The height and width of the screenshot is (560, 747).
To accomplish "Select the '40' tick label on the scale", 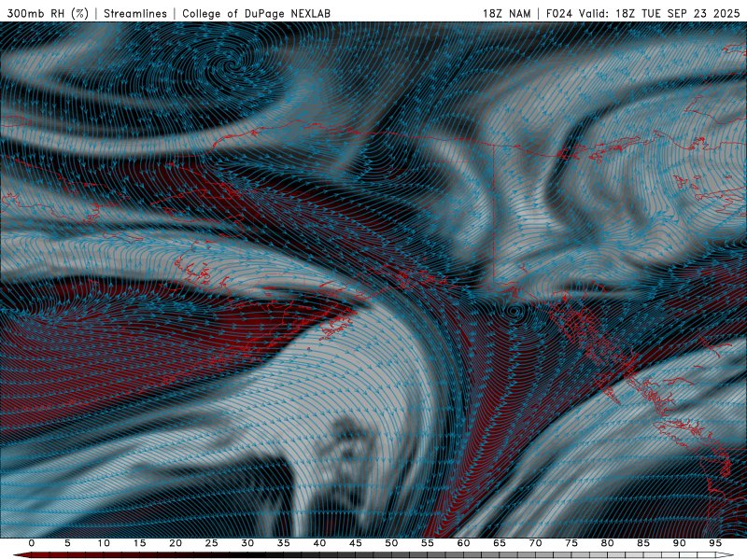I will (319, 543).
